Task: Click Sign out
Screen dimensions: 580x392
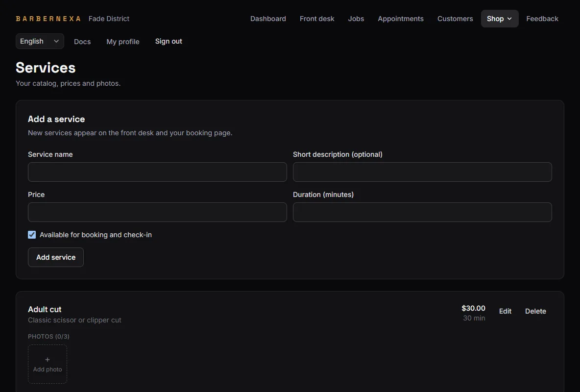Action: pos(169,41)
